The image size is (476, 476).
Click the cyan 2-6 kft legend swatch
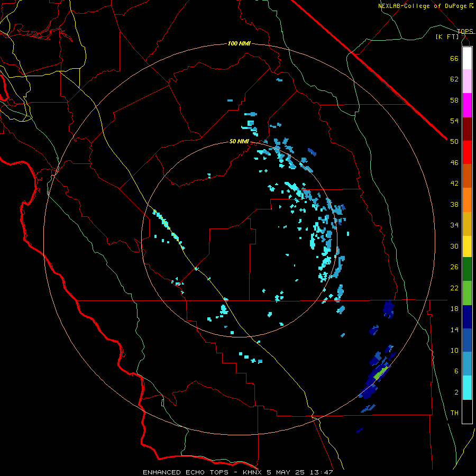[x=467, y=388]
